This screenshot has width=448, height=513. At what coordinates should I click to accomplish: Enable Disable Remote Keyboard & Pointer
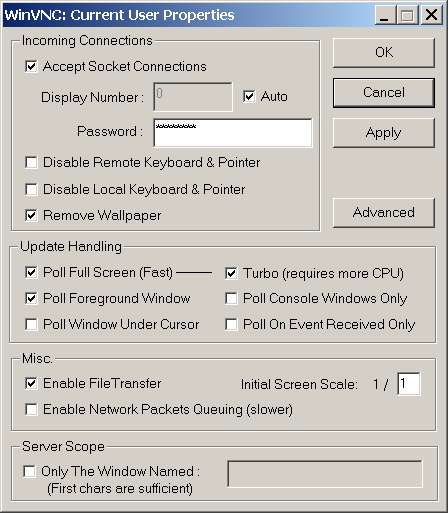click(31, 163)
